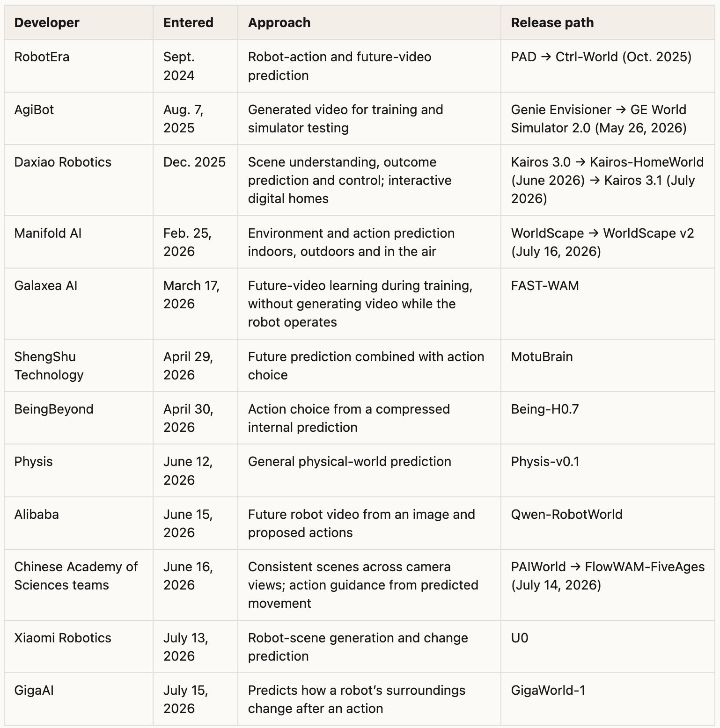Click the Qwen-RobotWorld release cell
Image resolution: width=720 pixels, height=728 pixels.
(608, 523)
